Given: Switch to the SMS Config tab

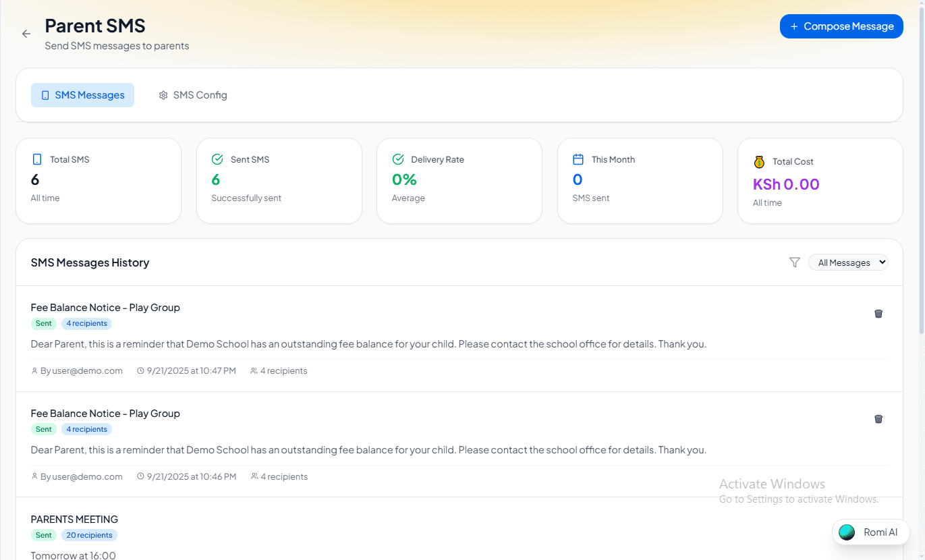Looking at the screenshot, I should 193,95.
